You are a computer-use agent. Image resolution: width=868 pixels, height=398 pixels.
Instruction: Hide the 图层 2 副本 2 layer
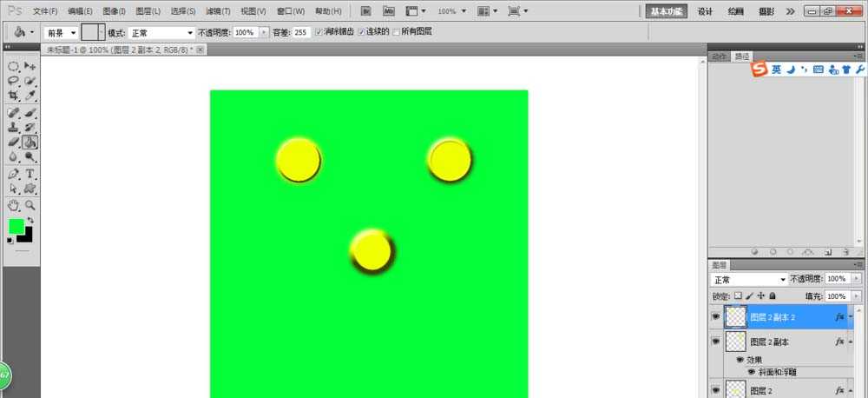click(x=716, y=318)
